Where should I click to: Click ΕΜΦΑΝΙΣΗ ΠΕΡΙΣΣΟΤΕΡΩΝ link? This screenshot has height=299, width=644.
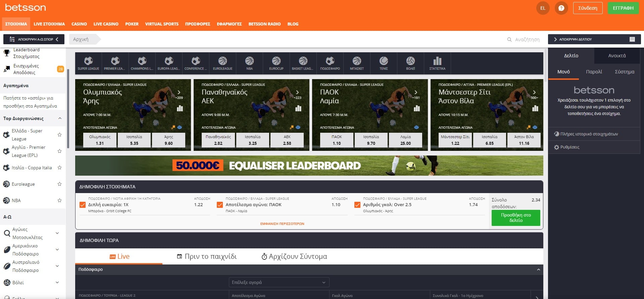tap(282, 224)
